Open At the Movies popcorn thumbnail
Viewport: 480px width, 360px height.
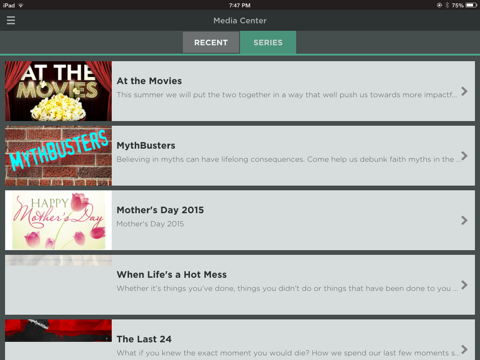58,91
